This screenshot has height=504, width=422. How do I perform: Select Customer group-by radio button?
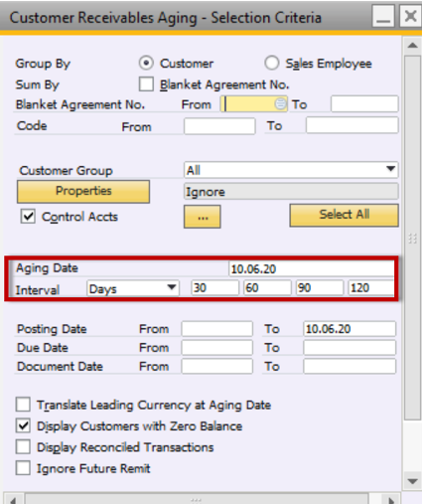[146, 63]
